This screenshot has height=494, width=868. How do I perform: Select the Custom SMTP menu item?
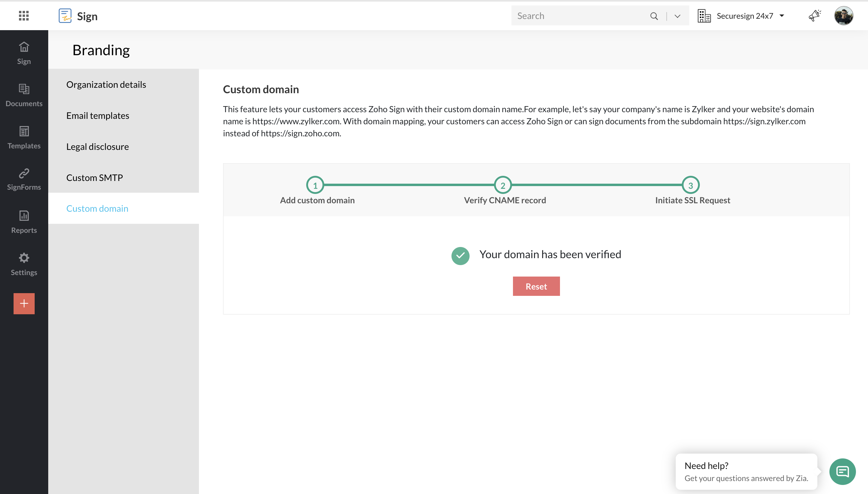click(x=94, y=177)
